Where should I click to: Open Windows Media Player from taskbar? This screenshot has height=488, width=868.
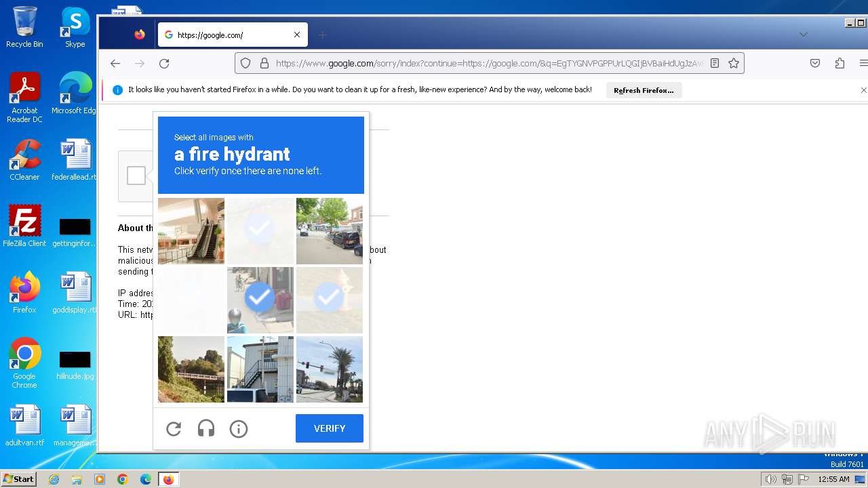tap(100, 479)
